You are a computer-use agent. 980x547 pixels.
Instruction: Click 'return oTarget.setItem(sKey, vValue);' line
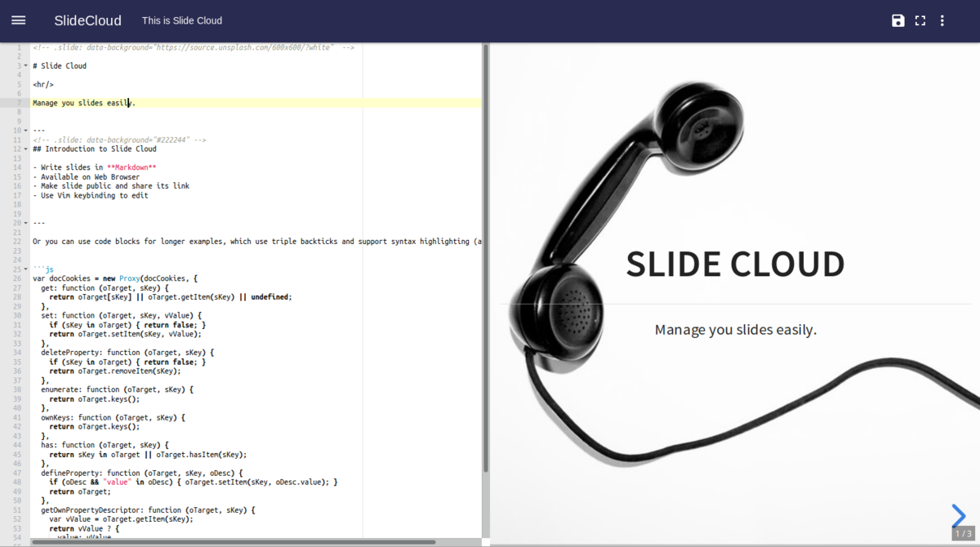click(126, 334)
